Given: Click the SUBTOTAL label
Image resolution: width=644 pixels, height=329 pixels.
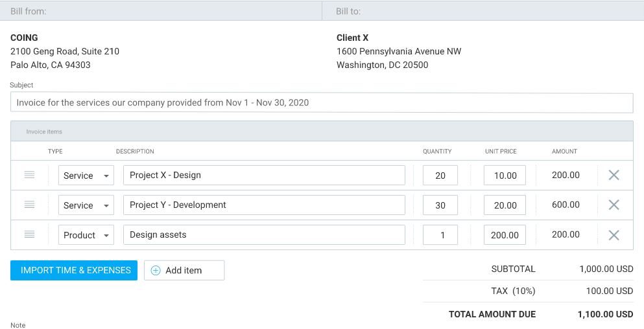Looking at the screenshot, I should click(x=514, y=269).
